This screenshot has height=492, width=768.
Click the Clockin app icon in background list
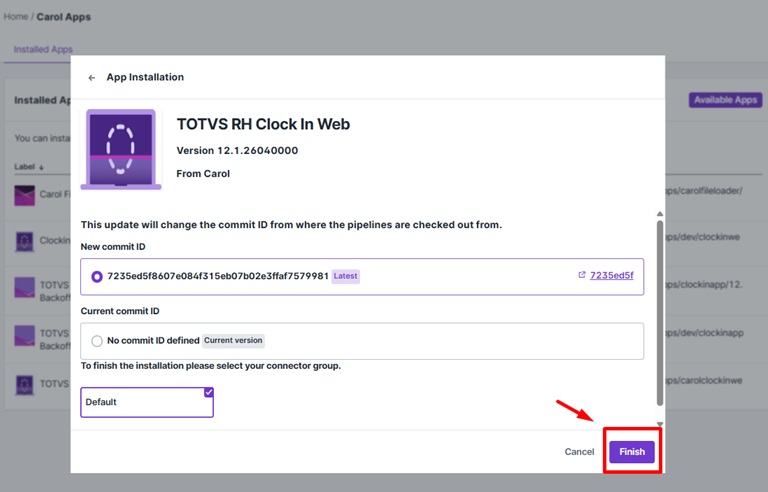[x=24, y=241]
